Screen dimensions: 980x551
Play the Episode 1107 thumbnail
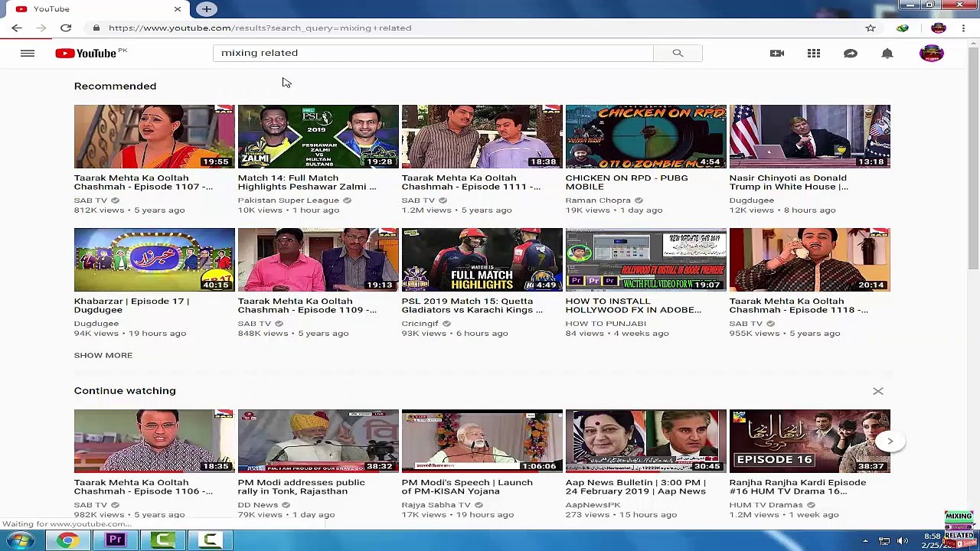click(x=155, y=136)
